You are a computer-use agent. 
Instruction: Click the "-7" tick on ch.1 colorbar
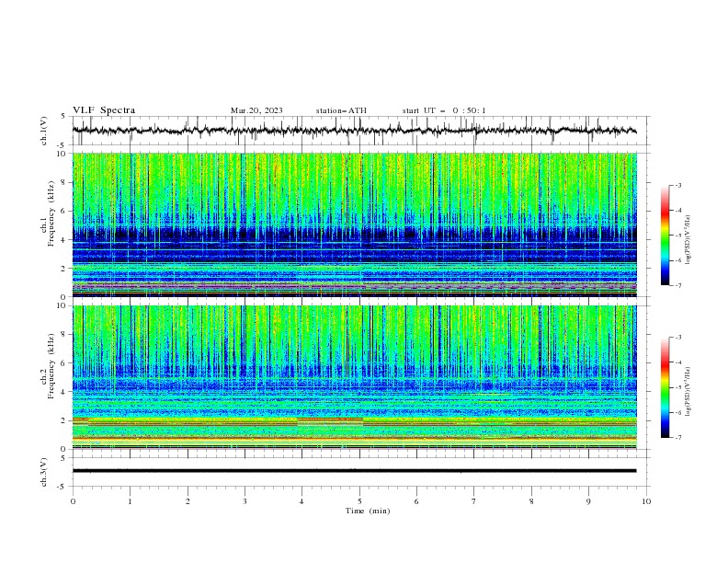click(x=678, y=285)
